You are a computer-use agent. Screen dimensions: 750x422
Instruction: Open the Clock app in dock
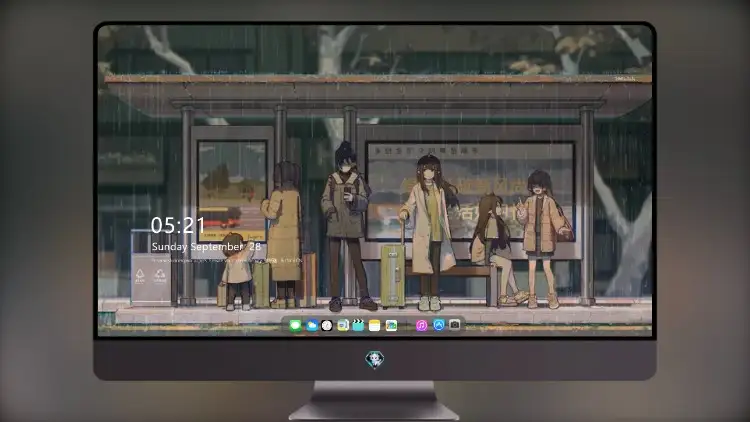[x=327, y=325]
